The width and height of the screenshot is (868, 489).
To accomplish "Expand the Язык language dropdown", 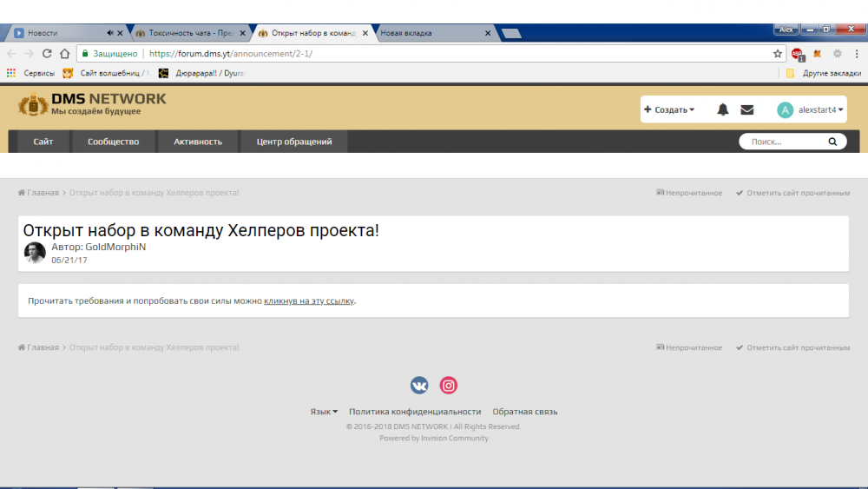I will (324, 412).
